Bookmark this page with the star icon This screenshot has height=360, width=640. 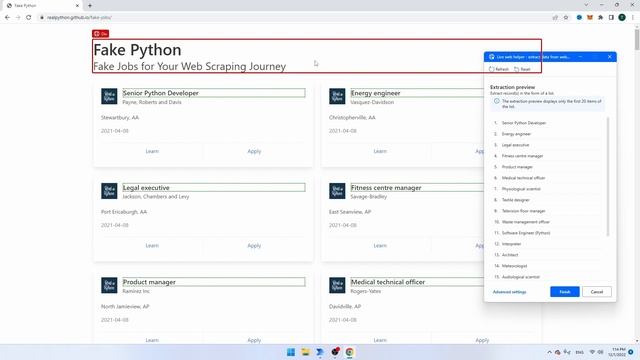pyautogui.click(x=566, y=18)
